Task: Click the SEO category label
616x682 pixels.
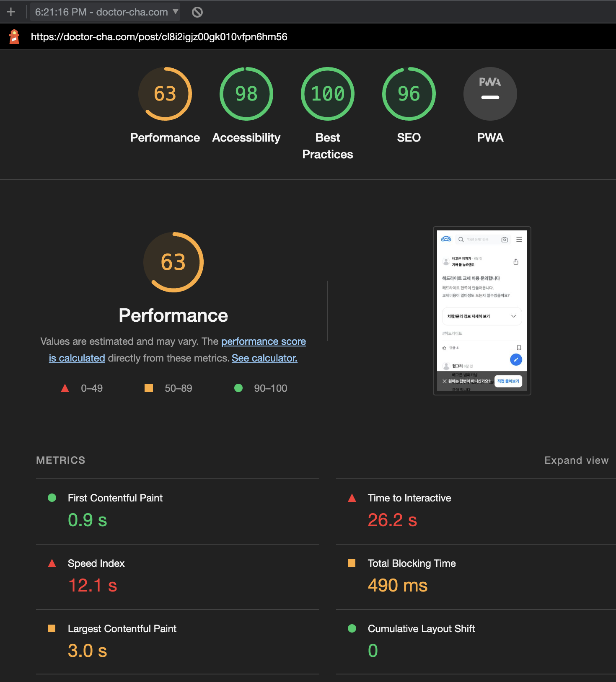Action: coord(409,138)
